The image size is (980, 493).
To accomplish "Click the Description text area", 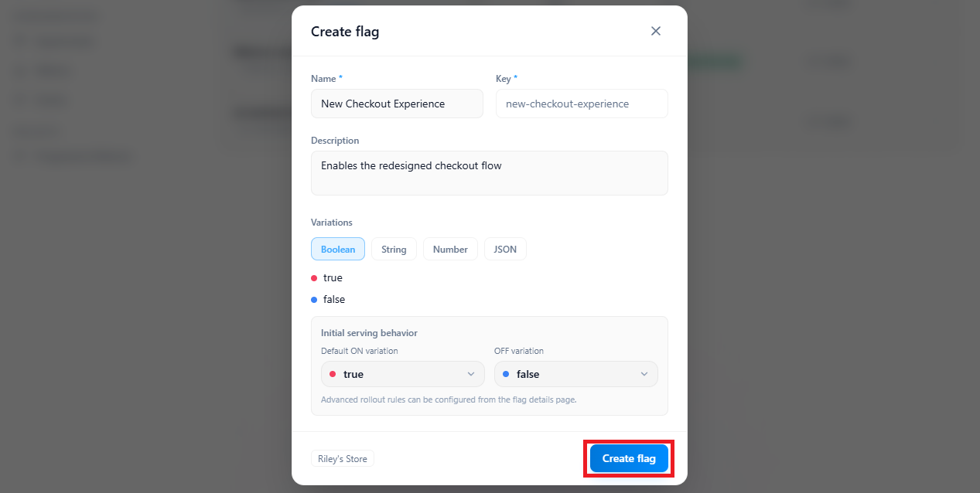I will (x=489, y=172).
